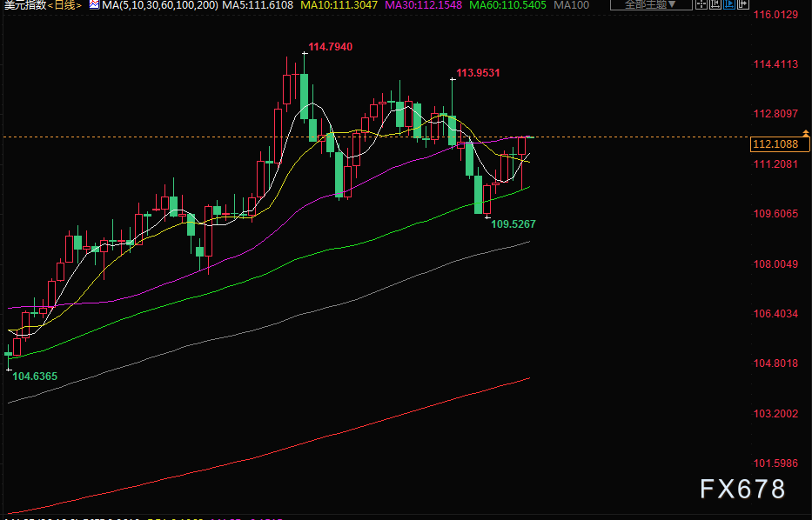This screenshot has height=520, width=812.
Task: Click the 109.5267 low price label
Action: 513,224
